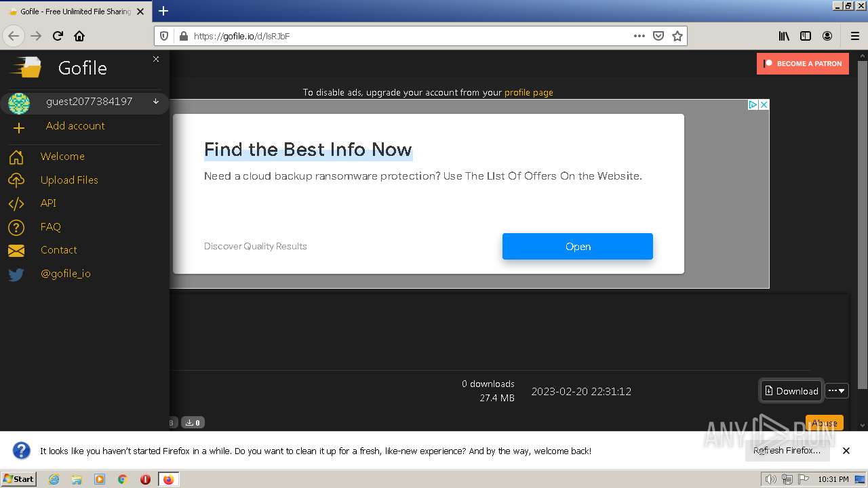
Task: Click the file Download button
Action: pyautogui.click(x=791, y=391)
